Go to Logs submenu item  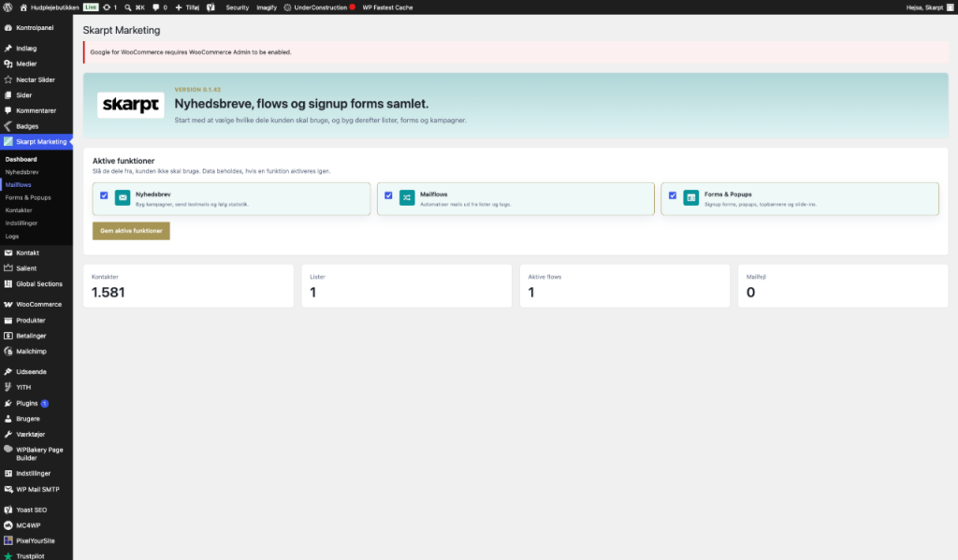pyautogui.click(x=12, y=237)
